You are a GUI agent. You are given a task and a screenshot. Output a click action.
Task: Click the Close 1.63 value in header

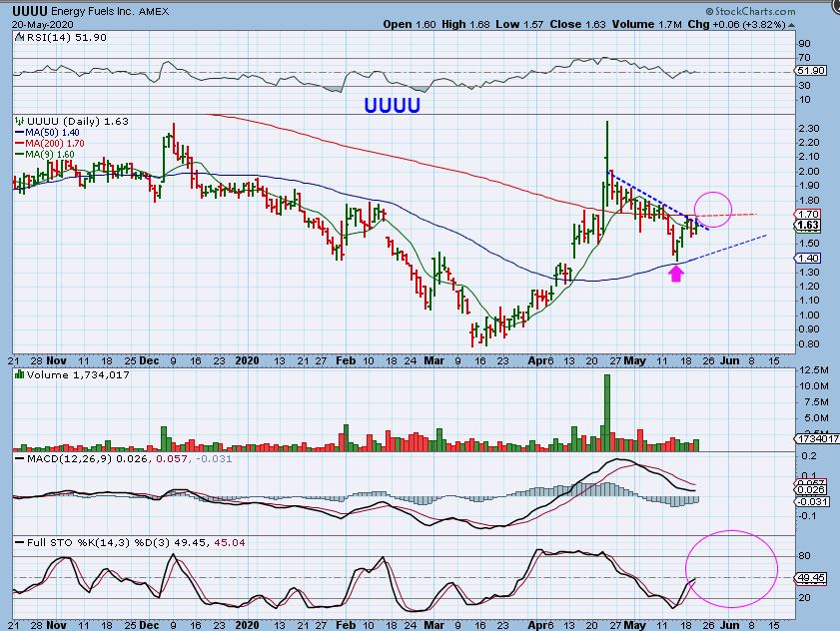click(x=577, y=25)
